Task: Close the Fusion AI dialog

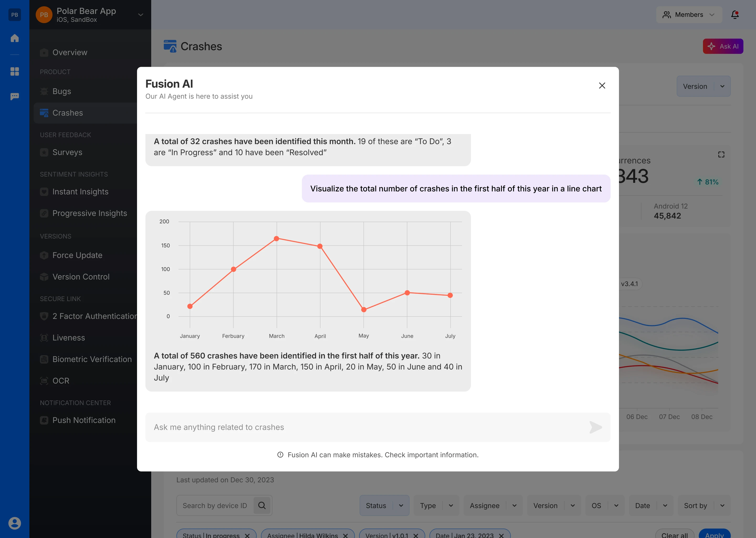Action: 602,85
